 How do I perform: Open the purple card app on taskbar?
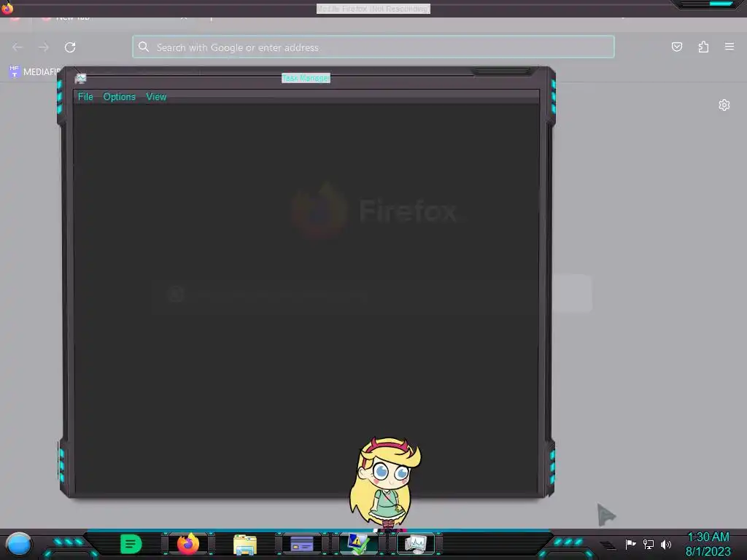[x=301, y=544]
